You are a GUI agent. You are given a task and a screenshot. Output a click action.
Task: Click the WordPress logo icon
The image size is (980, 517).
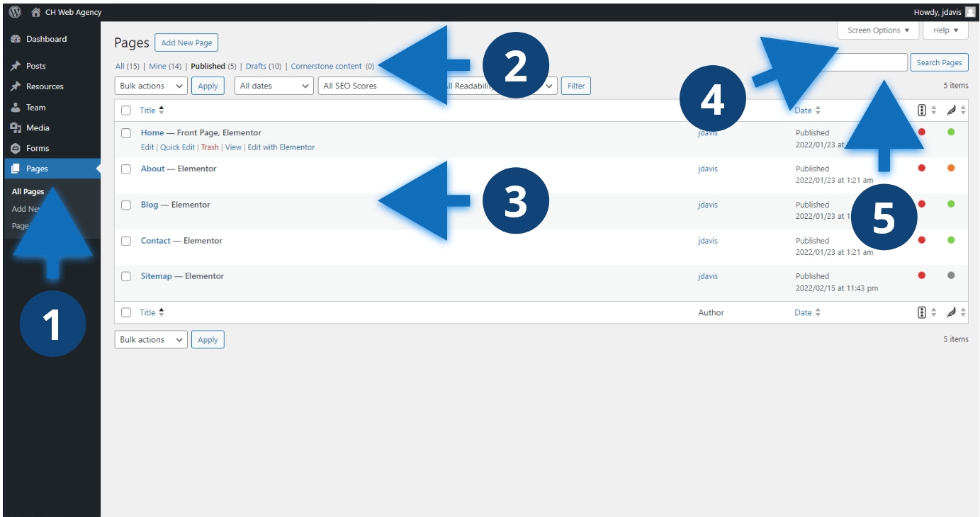pyautogui.click(x=15, y=12)
